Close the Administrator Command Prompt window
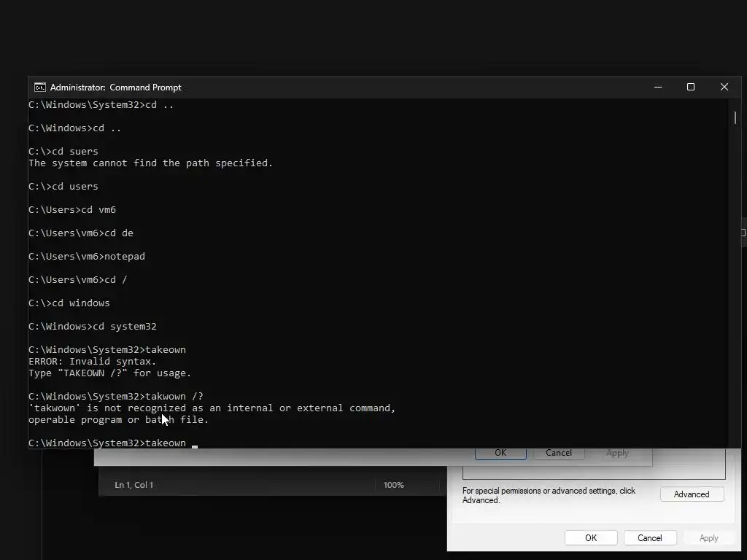The width and height of the screenshot is (747, 560). [724, 87]
